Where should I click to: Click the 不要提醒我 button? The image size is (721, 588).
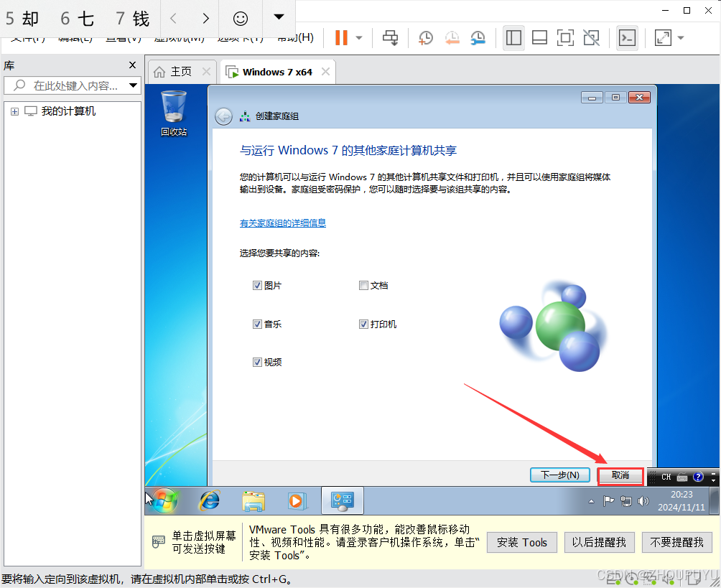tap(676, 543)
